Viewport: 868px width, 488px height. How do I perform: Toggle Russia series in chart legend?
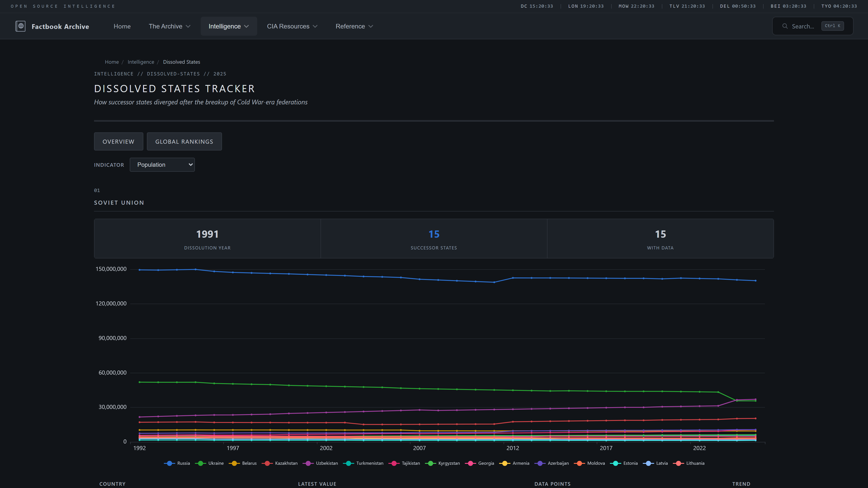[170, 463]
